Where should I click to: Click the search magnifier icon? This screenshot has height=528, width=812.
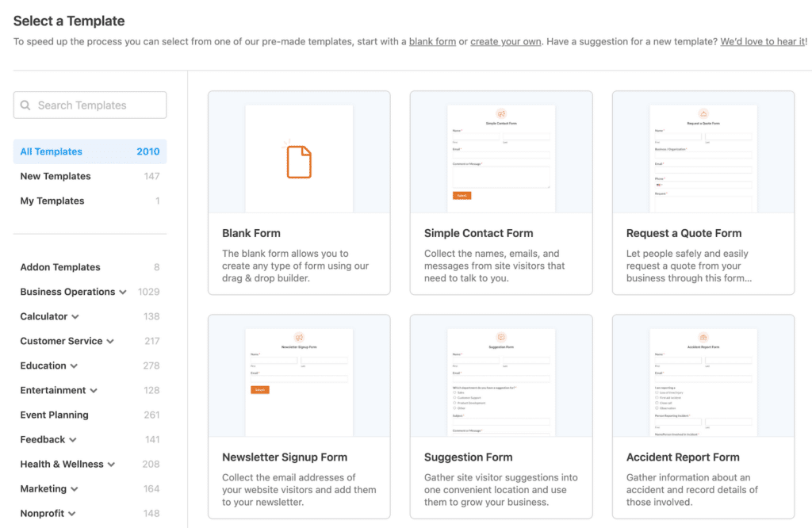[x=27, y=105]
